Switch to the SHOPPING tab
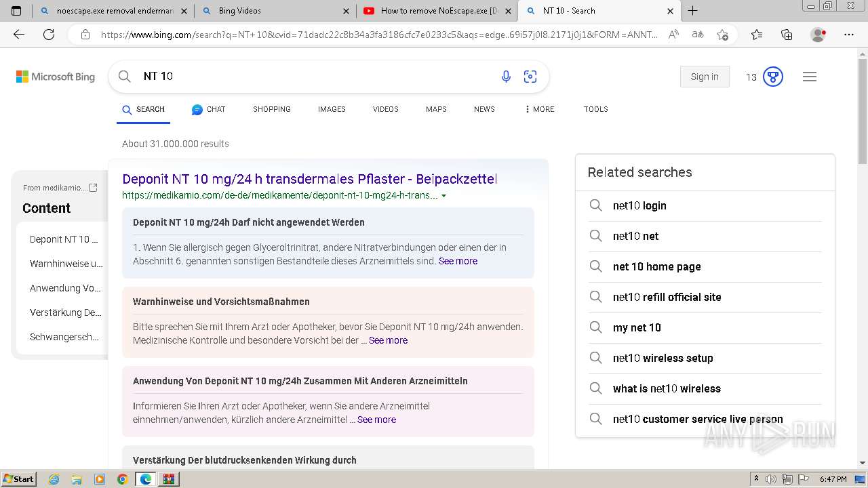The width and height of the screenshot is (868, 488). point(272,109)
